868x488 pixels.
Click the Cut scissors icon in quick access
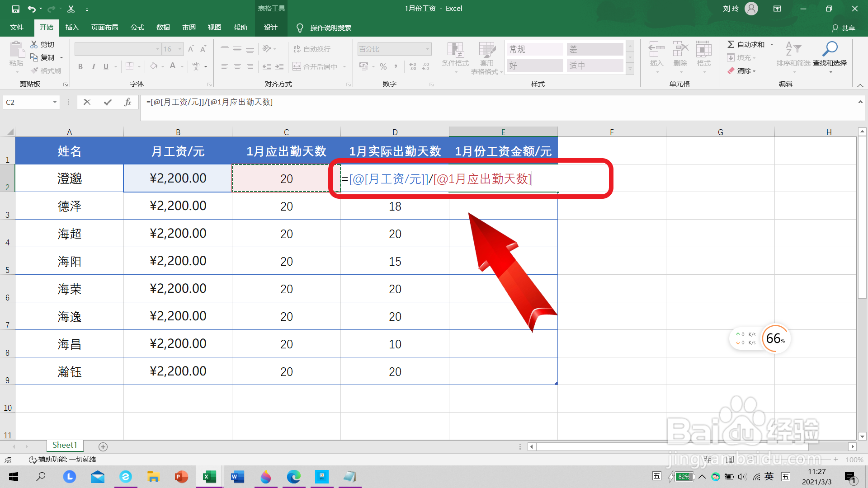pos(71,9)
